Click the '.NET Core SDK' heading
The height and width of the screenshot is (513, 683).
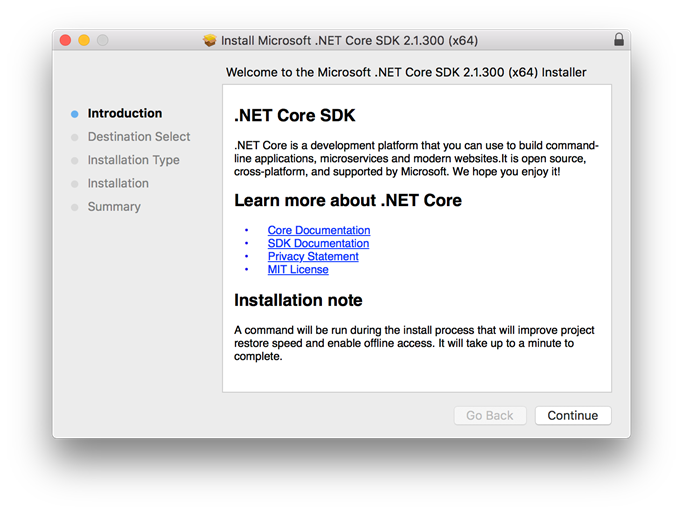pos(295,115)
